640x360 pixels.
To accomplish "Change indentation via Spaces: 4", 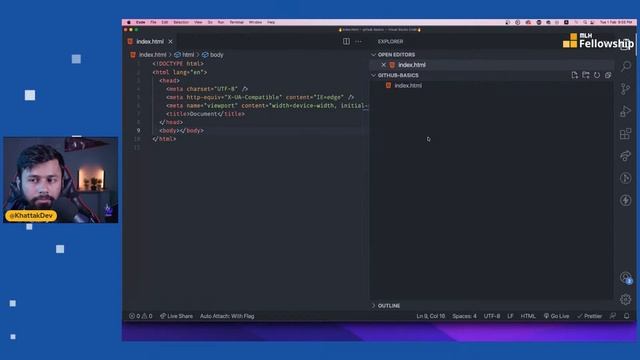I will pos(464,316).
